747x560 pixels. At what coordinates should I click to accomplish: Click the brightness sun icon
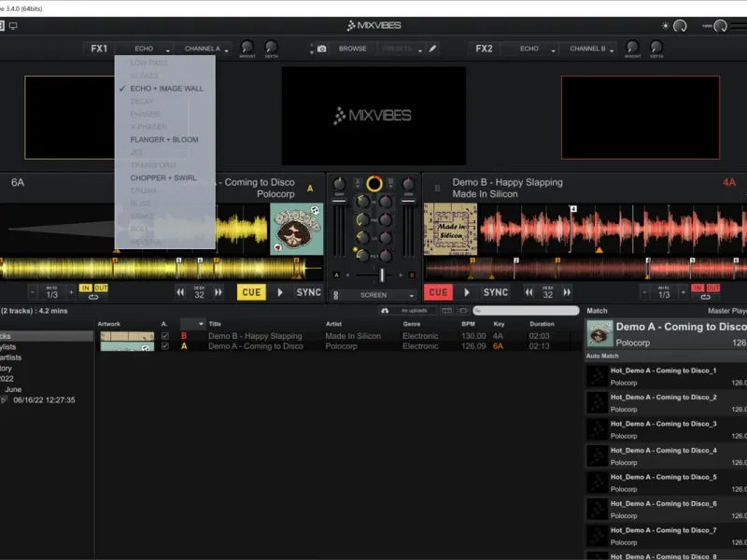coord(665,26)
